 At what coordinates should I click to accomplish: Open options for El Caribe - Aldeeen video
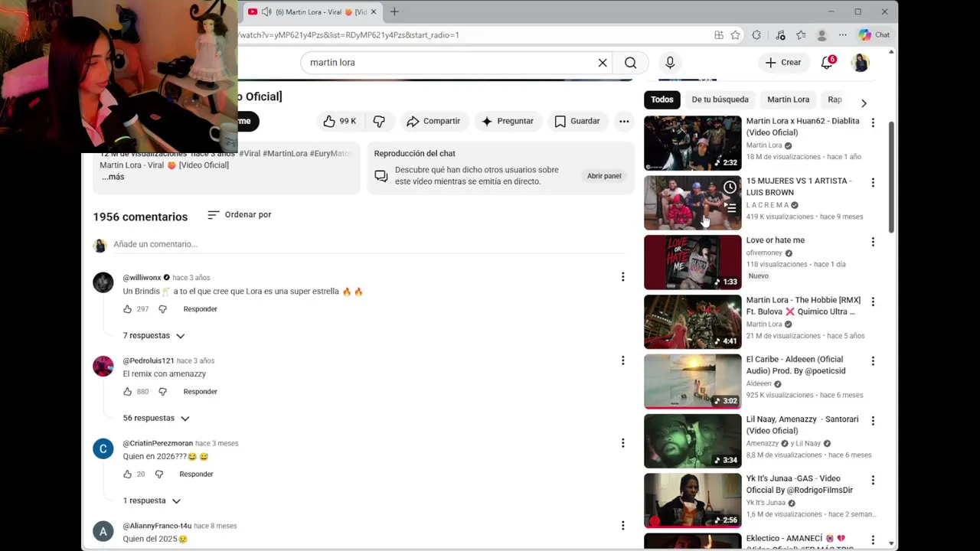[x=873, y=360]
